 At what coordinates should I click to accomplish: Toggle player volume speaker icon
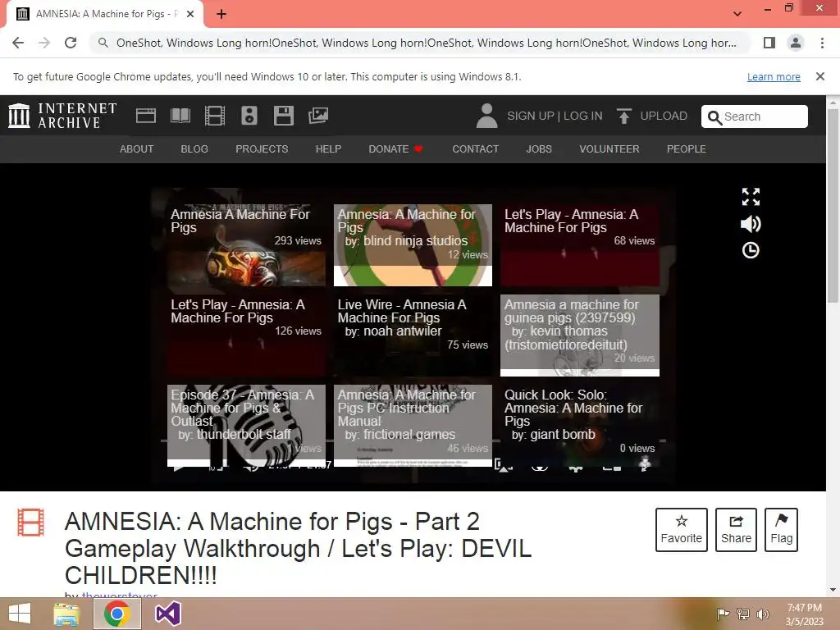[x=751, y=223]
